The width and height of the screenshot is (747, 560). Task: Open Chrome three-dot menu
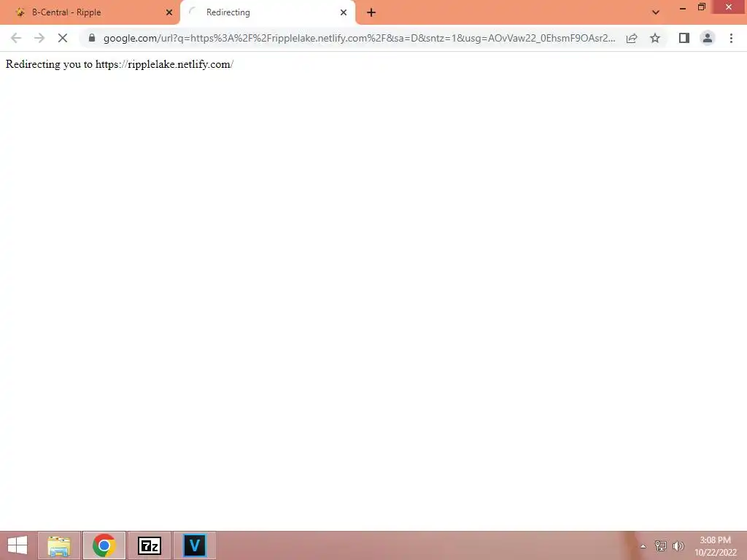[x=731, y=38]
